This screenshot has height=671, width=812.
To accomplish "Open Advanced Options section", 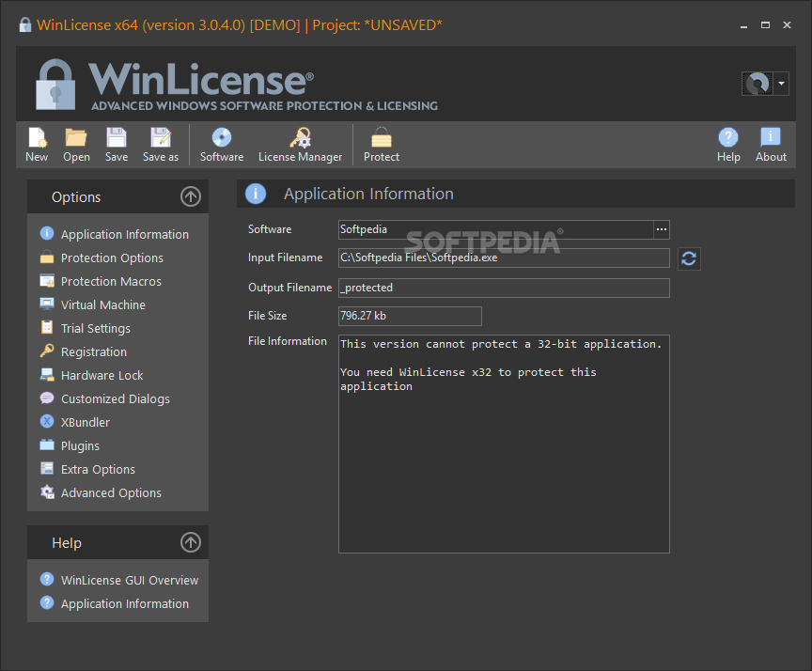I will click(x=111, y=492).
